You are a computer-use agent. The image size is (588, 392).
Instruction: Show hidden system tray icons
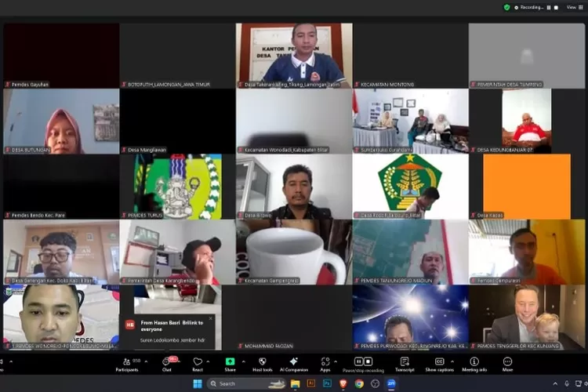[555, 383]
